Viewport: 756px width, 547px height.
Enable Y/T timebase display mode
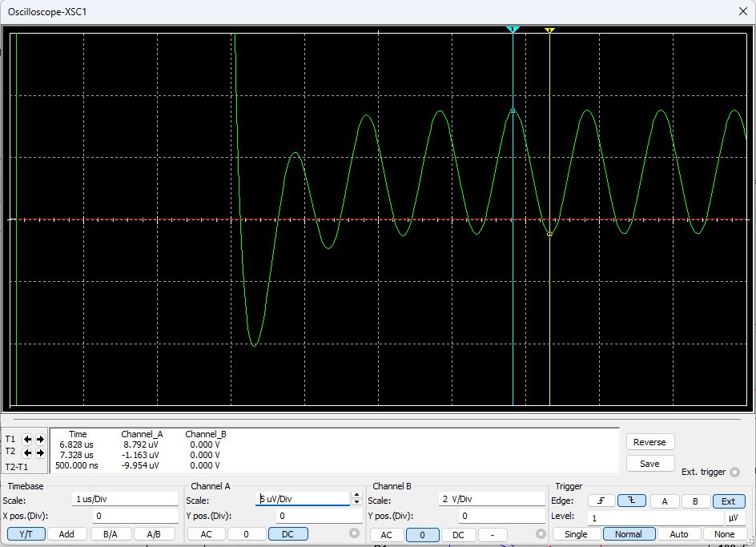26,534
